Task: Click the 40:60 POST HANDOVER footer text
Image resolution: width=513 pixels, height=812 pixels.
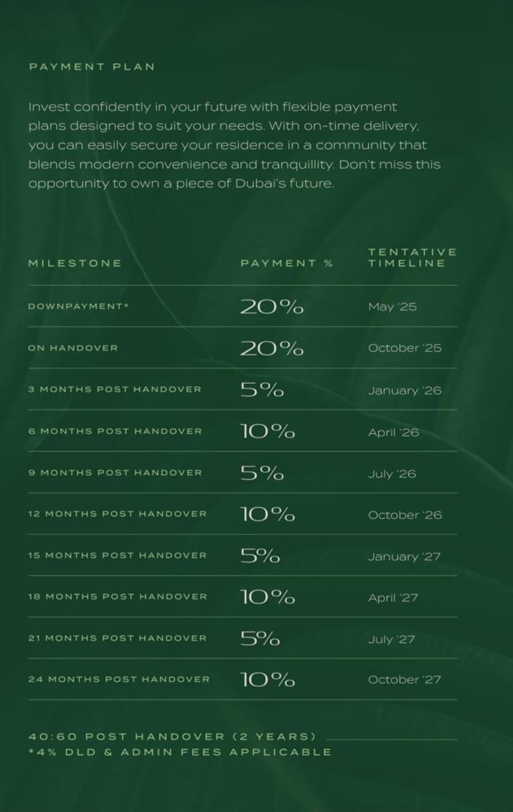Action: (172, 737)
